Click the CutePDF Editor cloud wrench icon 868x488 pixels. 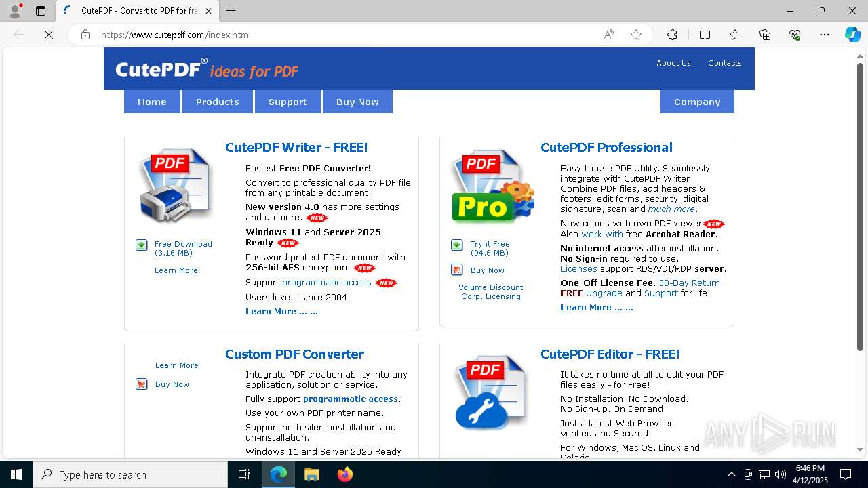click(x=491, y=392)
